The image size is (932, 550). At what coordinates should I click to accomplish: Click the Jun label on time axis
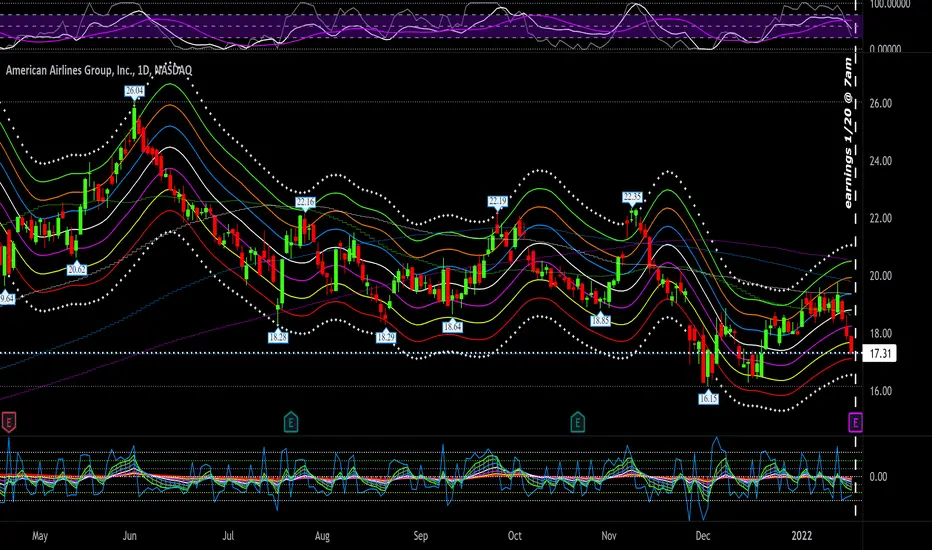pyautogui.click(x=130, y=536)
